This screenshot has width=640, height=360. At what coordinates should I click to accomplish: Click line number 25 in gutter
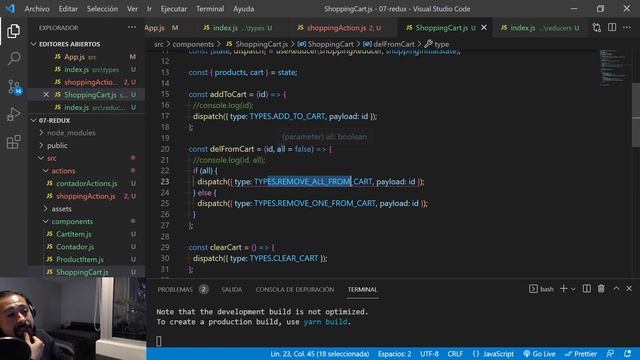165,203
